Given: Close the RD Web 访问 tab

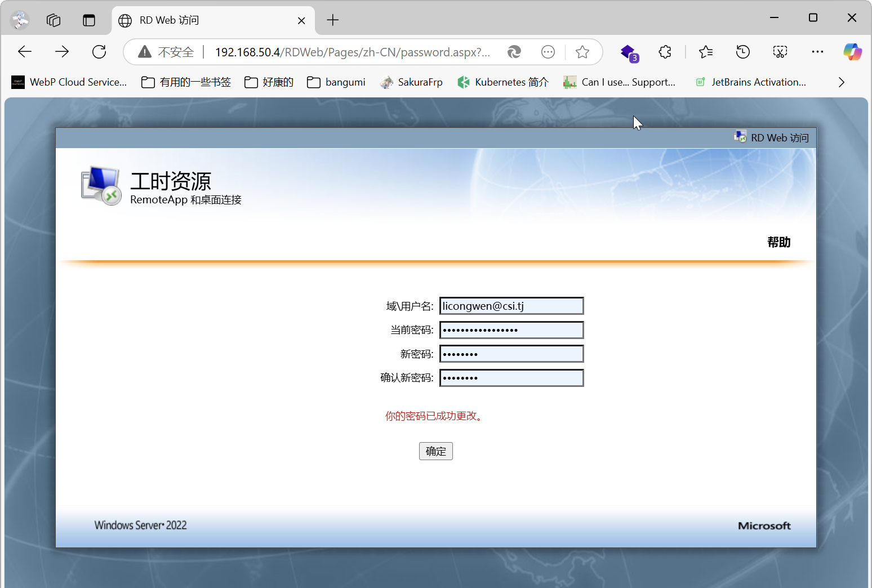Looking at the screenshot, I should [x=301, y=21].
